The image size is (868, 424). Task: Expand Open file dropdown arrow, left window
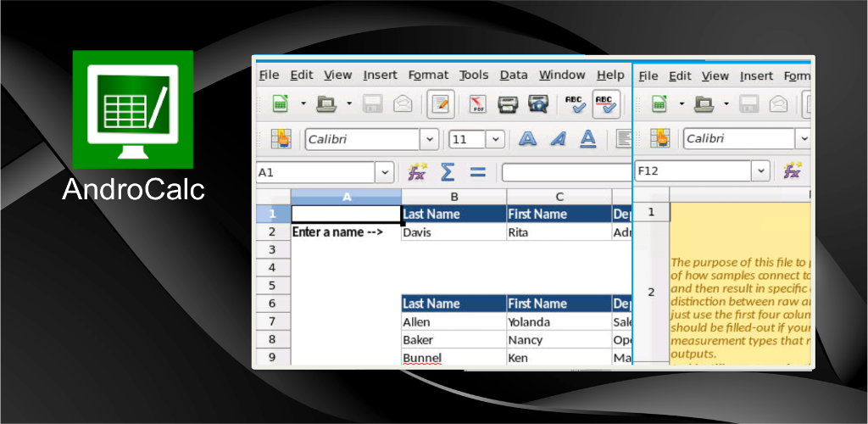tap(348, 103)
